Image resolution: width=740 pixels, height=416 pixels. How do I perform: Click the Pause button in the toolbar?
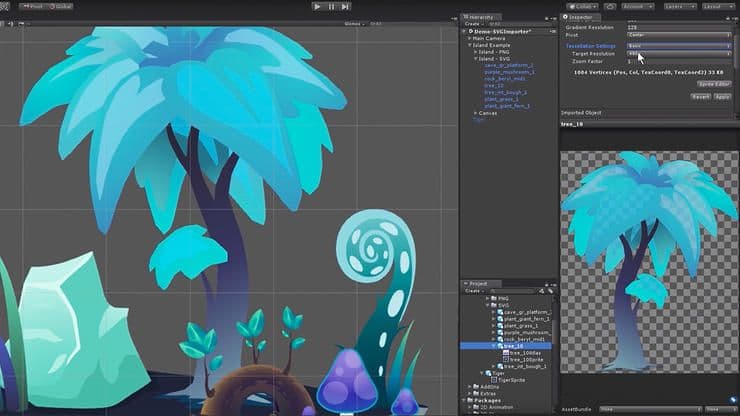tap(331, 7)
